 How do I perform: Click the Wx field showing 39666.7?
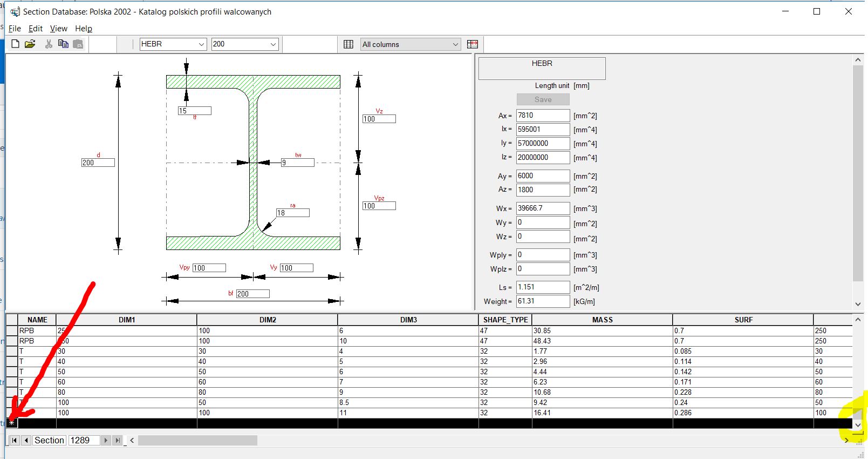point(543,208)
